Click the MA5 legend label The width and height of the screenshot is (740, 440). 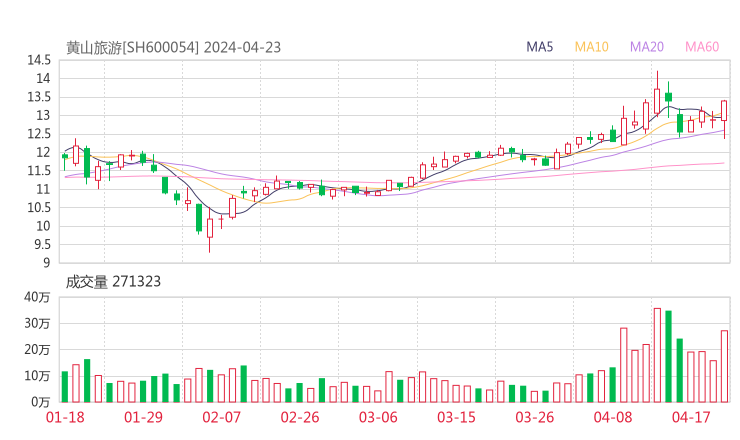tap(539, 47)
